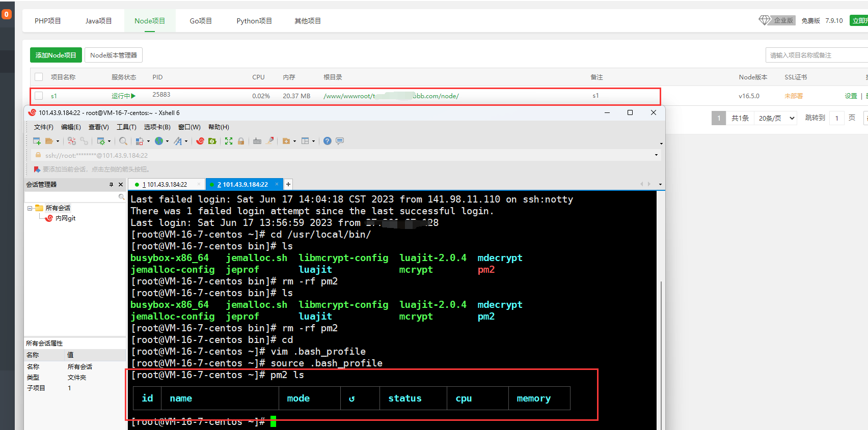Open dropdown arrow beside layout icon
The height and width of the screenshot is (430, 868).
(x=313, y=141)
